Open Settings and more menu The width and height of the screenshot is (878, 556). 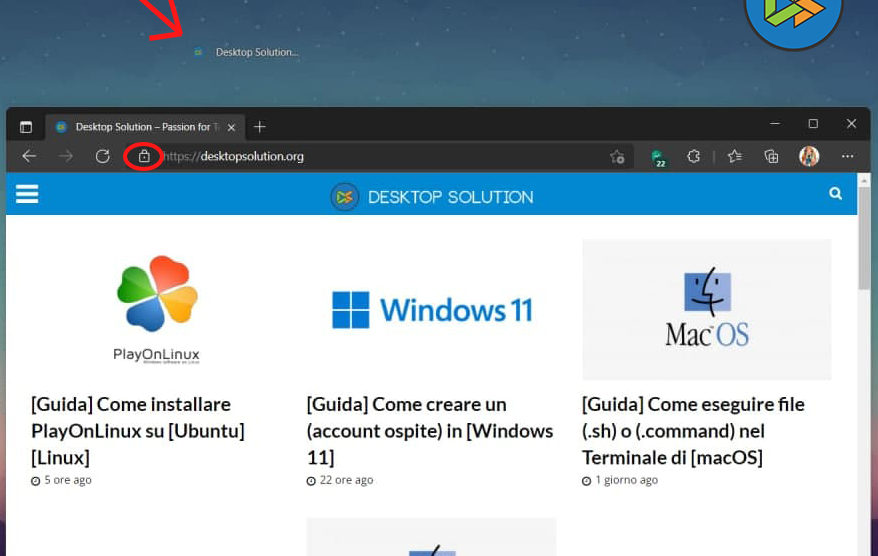847,156
